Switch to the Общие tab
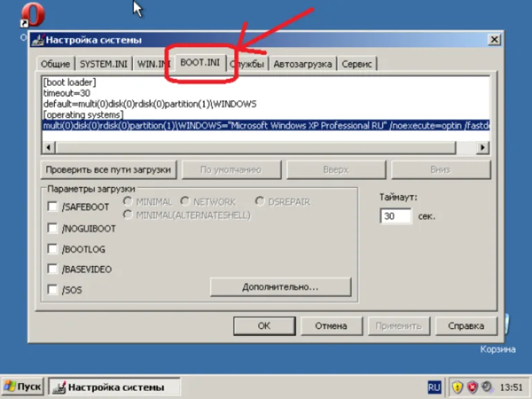The width and height of the screenshot is (532, 399). click(55, 64)
